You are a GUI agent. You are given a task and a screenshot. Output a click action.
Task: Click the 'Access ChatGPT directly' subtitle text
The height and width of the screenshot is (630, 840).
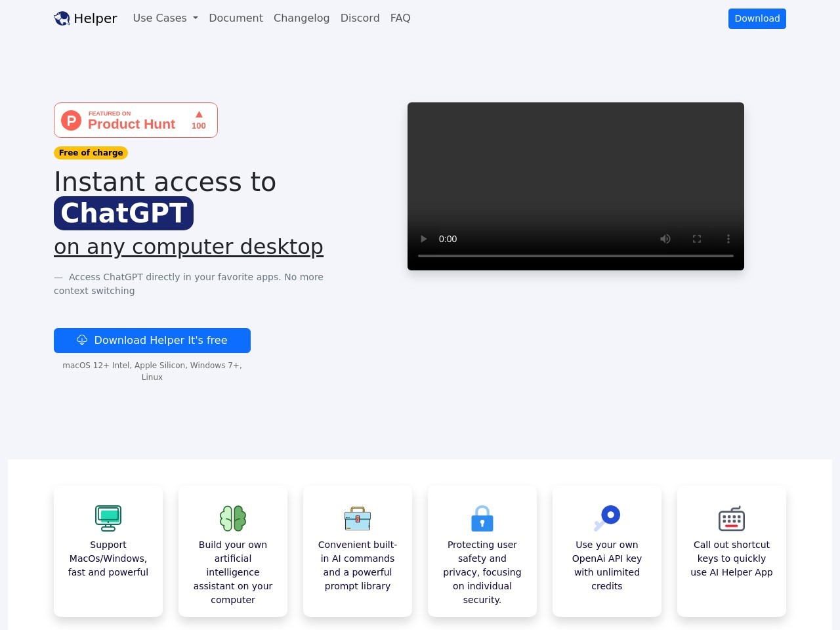coord(188,283)
